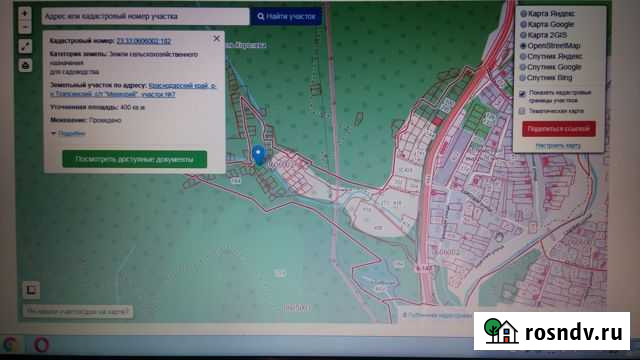Click the Opera icon in taskbar
Viewport: 640px width, 360px height.
click(x=41, y=345)
